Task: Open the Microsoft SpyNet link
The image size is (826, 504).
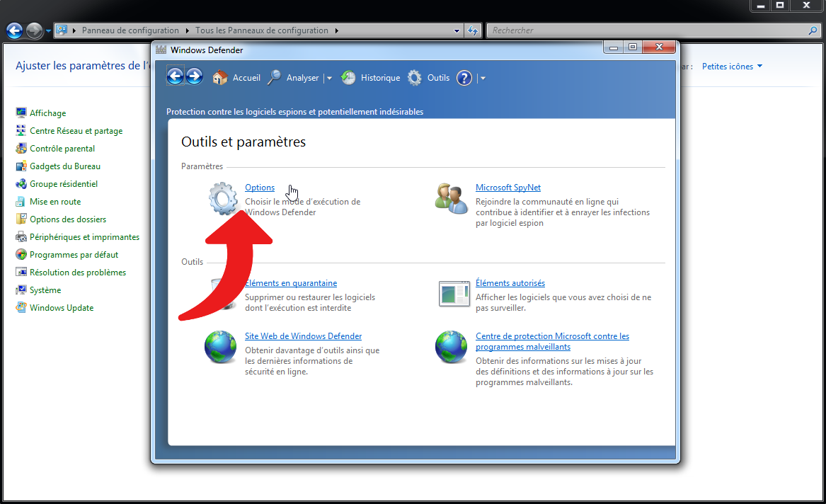Action: 507,188
